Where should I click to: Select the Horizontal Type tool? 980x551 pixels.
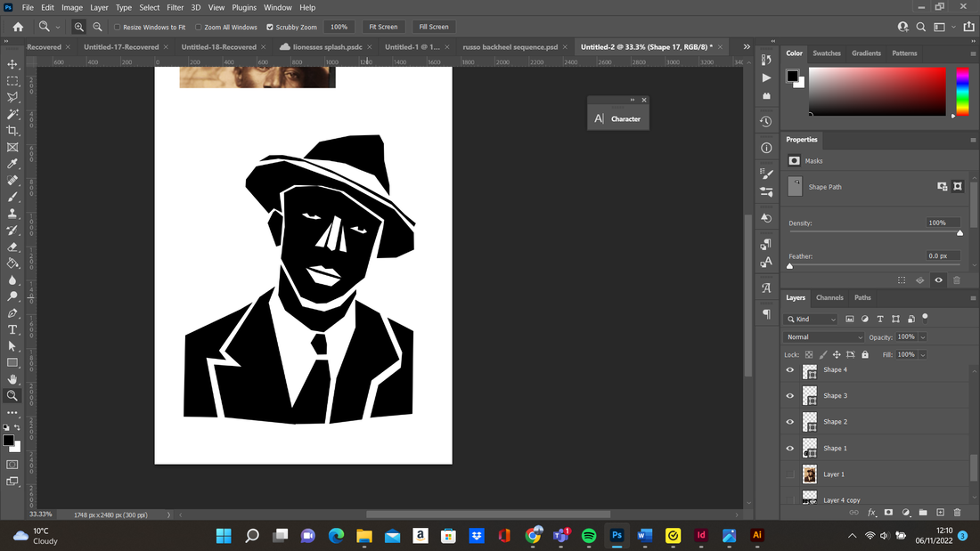click(12, 330)
